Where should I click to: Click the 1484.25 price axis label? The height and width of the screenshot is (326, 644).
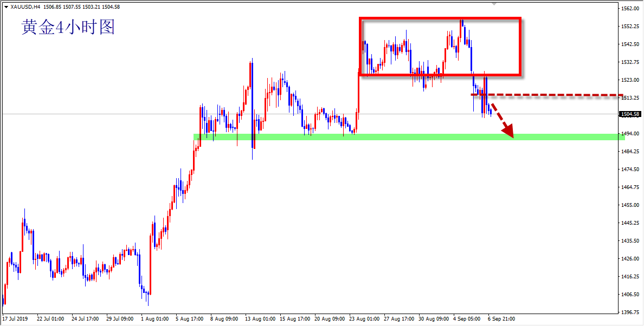(x=629, y=151)
